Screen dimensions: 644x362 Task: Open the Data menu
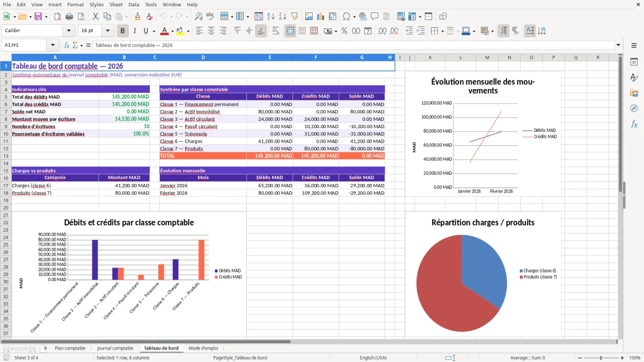coord(134,4)
